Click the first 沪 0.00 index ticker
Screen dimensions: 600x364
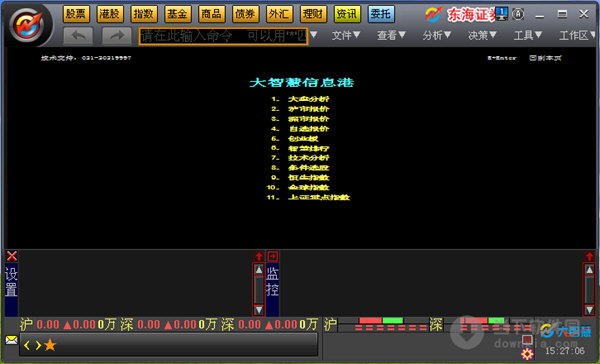coord(68,325)
